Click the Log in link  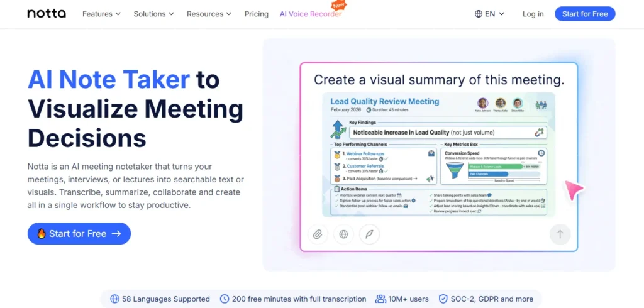[x=533, y=14]
